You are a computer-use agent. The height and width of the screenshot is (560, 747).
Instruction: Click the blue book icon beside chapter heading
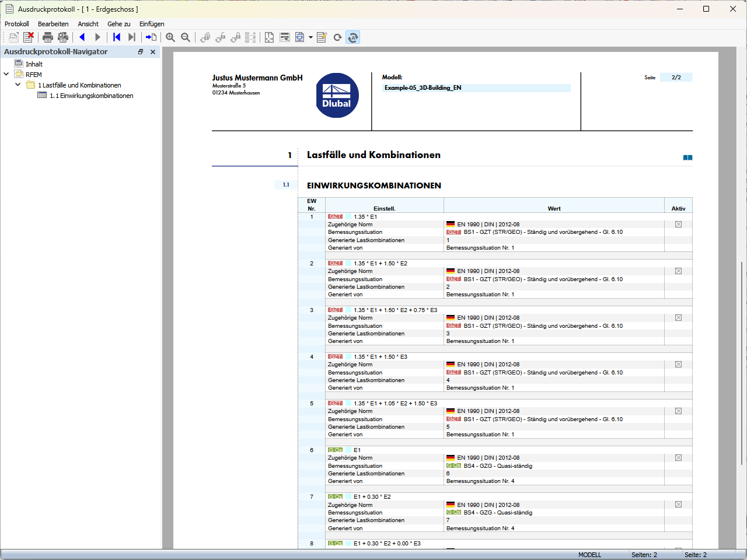(x=687, y=157)
